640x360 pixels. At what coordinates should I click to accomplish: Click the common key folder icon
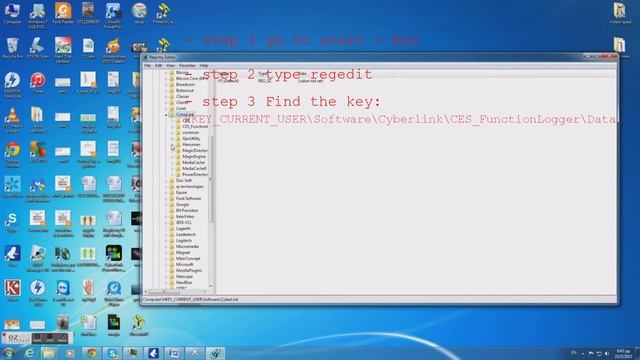point(178,133)
